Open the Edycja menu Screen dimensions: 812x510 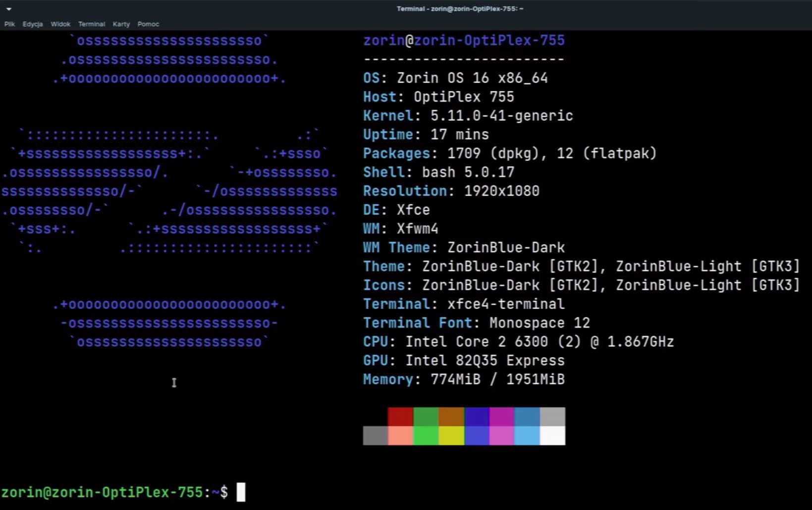pos(33,24)
